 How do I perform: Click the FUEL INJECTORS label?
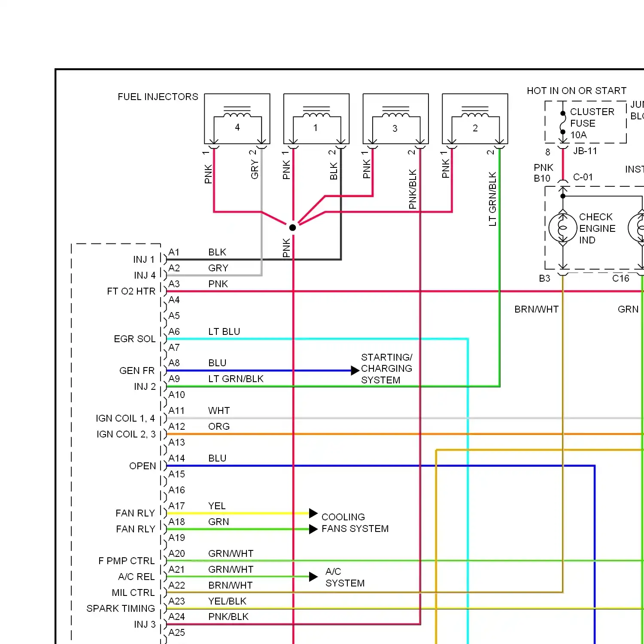click(158, 97)
